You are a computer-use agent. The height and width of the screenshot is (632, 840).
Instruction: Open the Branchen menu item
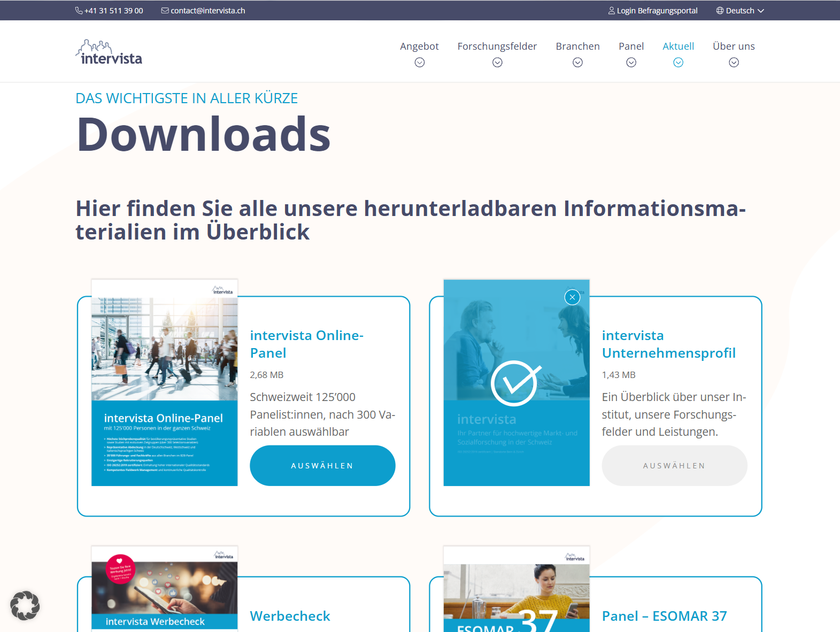tap(577, 47)
